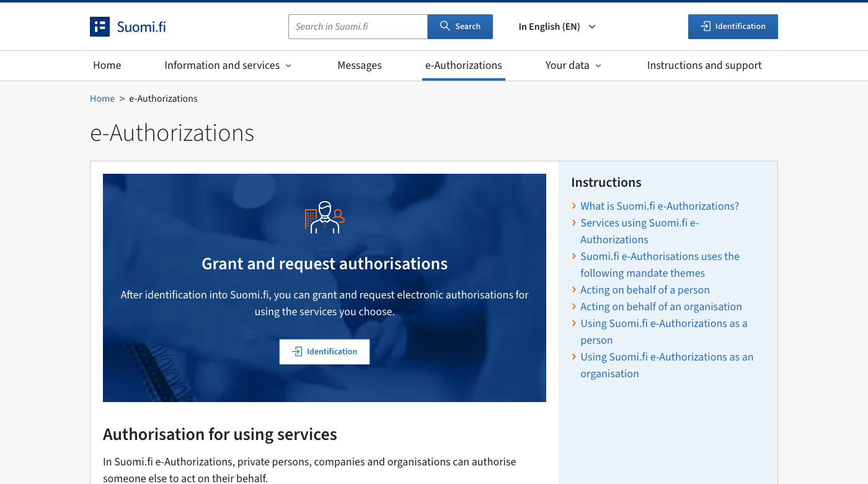Click the header Identification button
This screenshot has width=868, height=484.
[733, 27]
